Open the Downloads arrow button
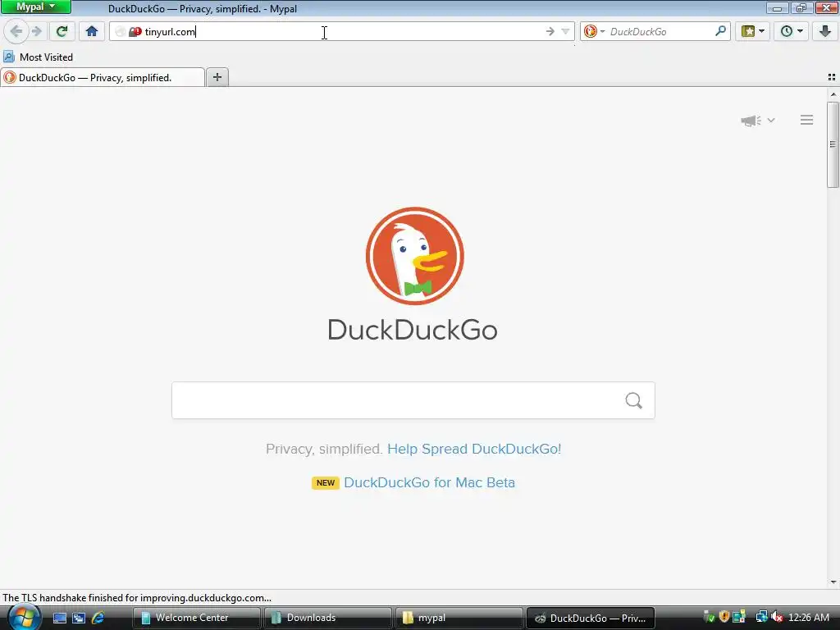 pyautogui.click(x=825, y=31)
